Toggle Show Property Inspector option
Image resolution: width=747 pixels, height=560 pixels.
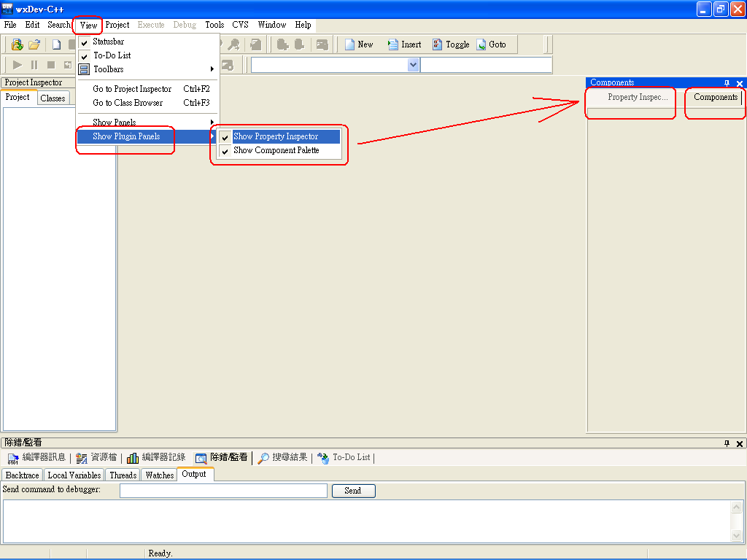pos(279,136)
